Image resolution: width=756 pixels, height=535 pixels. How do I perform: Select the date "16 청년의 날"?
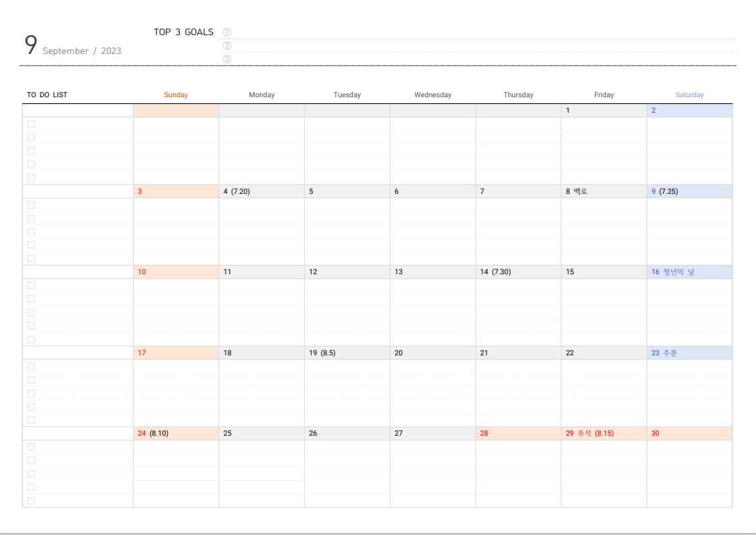pyautogui.click(x=690, y=272)
